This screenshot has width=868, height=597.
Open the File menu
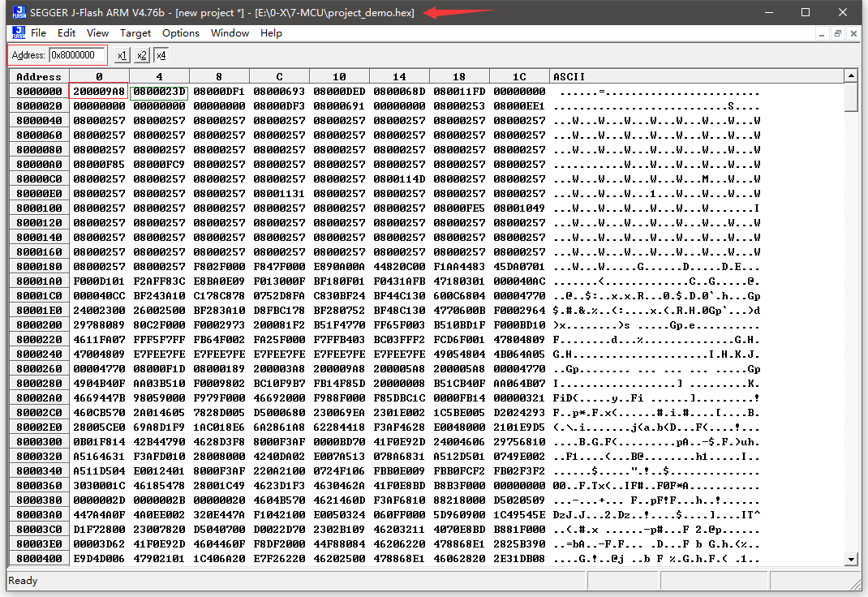point(38,33)
